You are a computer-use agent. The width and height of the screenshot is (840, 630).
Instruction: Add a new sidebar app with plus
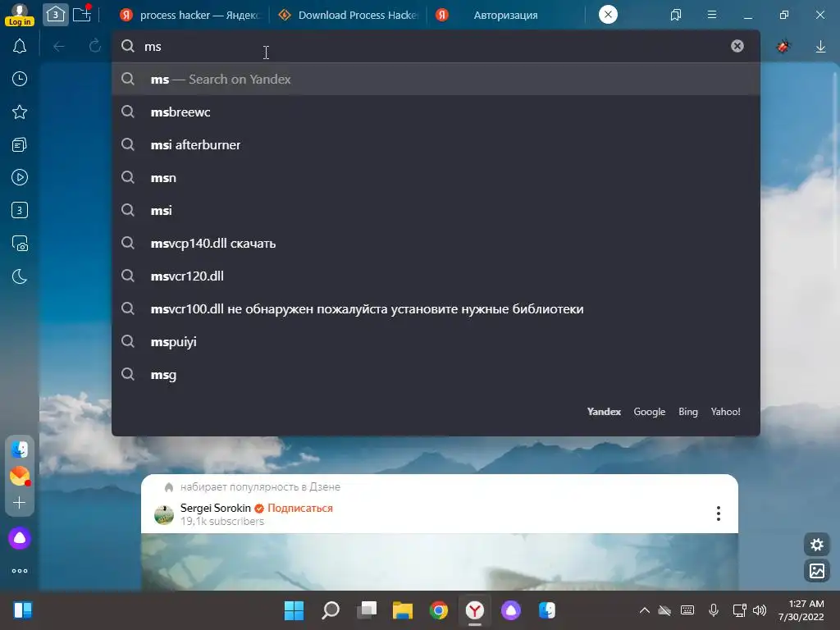click(x=20, y=503)
